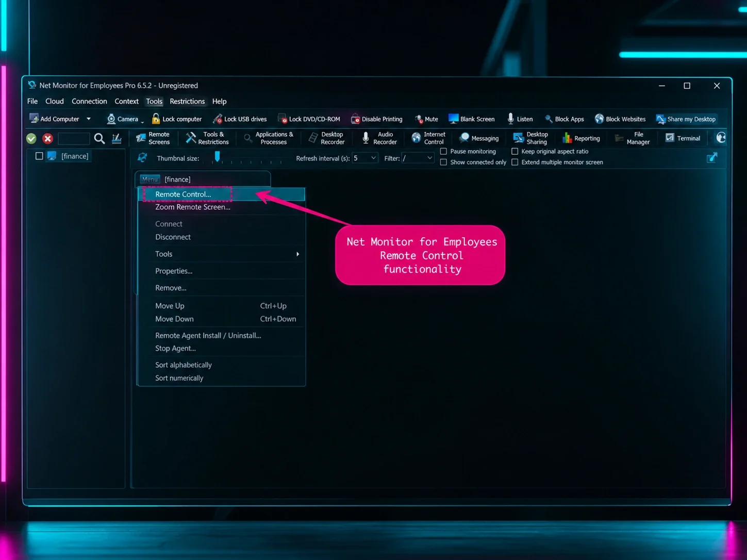Select Remote Control... menu entry
The height and width of the screenshot is (560, 747).
(222, 194)
